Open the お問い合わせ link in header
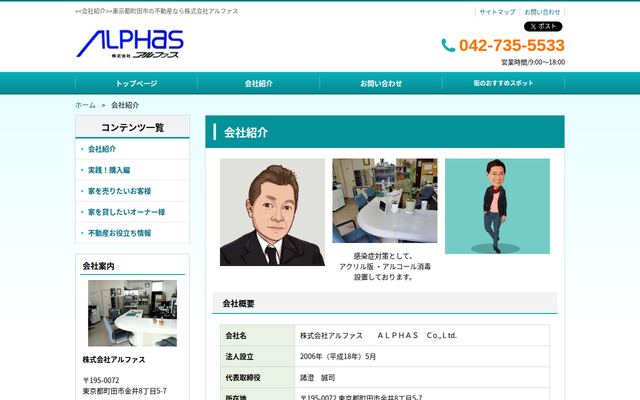640x400 pixels. (542, 12)
